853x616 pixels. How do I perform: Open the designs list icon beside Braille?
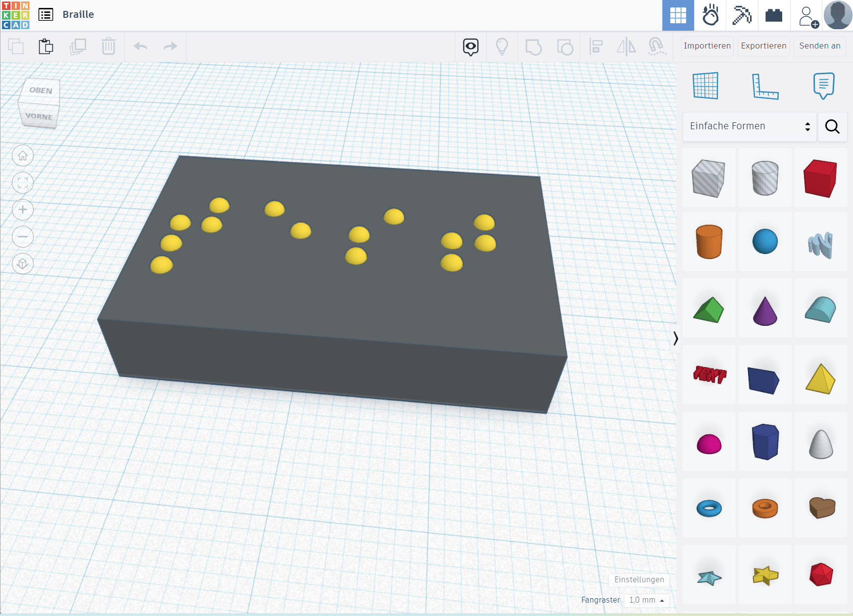click(x=46, y=15)
